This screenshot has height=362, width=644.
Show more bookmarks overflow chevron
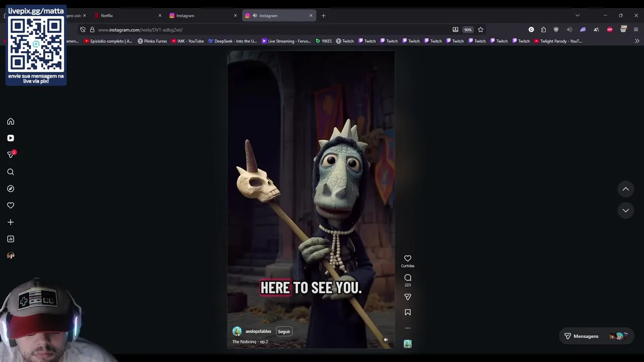(636, 41)
